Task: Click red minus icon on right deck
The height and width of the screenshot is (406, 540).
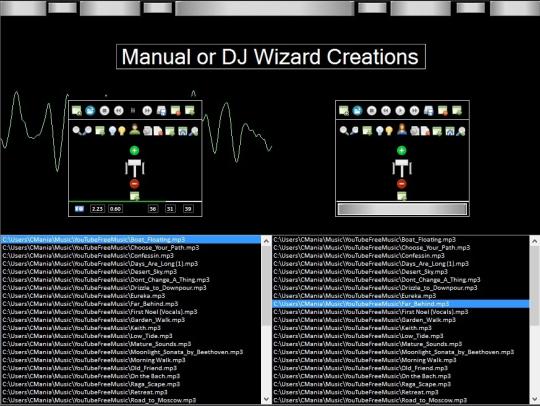Action: pyautogui.click(x=402, y=184)
